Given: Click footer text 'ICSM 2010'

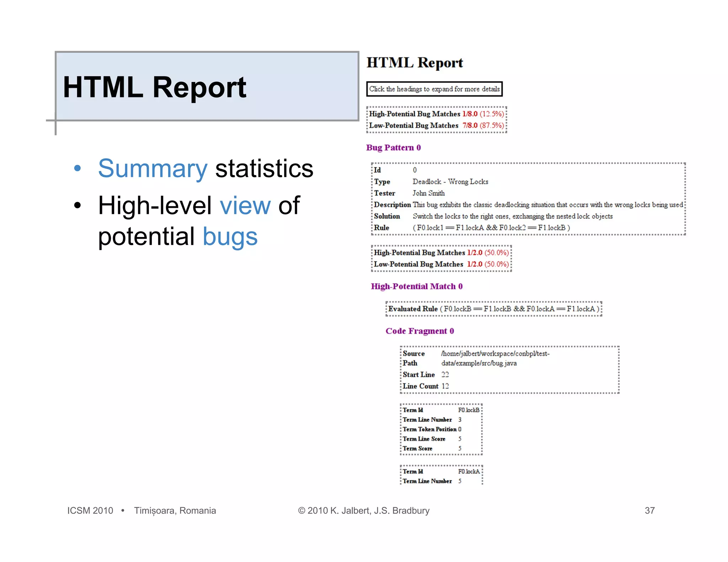Looking at the screenshot, I should click(90, 510).
